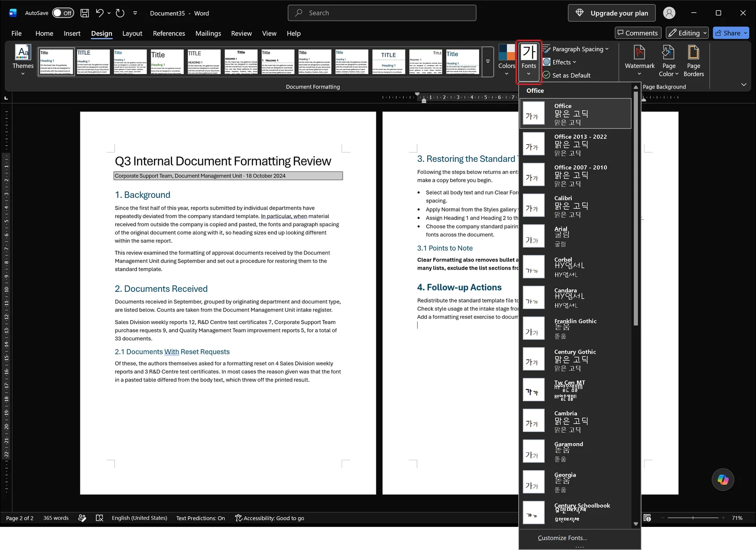Open the Effects dropdown
This screenshot has height=550, width=756.
coord(560,62)
